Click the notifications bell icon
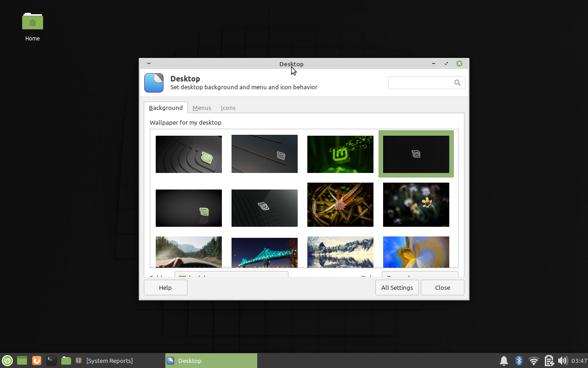This screenshot has width=588, height=368. click(504, 361)
